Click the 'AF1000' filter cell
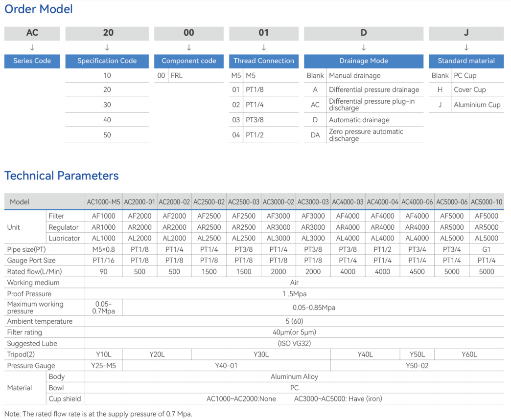Viewport: 511px width, 420px height. pyautogui.click(x=103, y=216)
